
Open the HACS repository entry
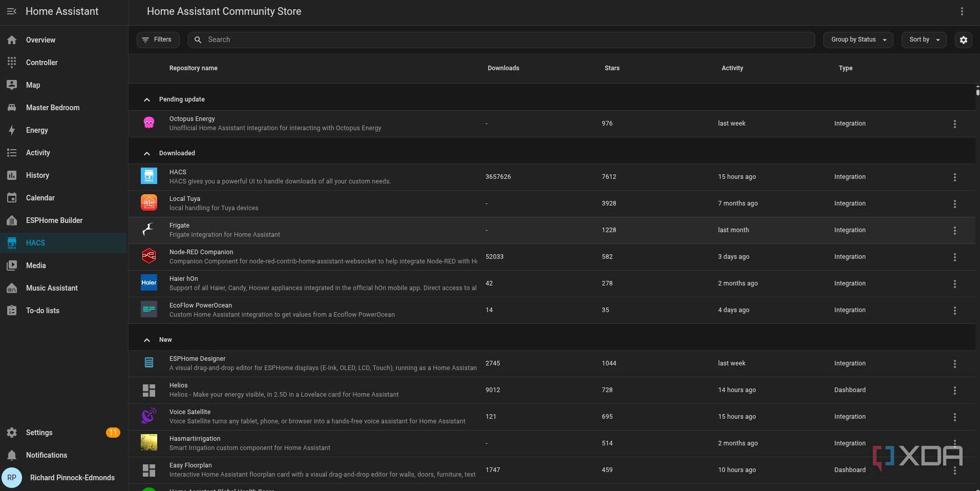551,177
